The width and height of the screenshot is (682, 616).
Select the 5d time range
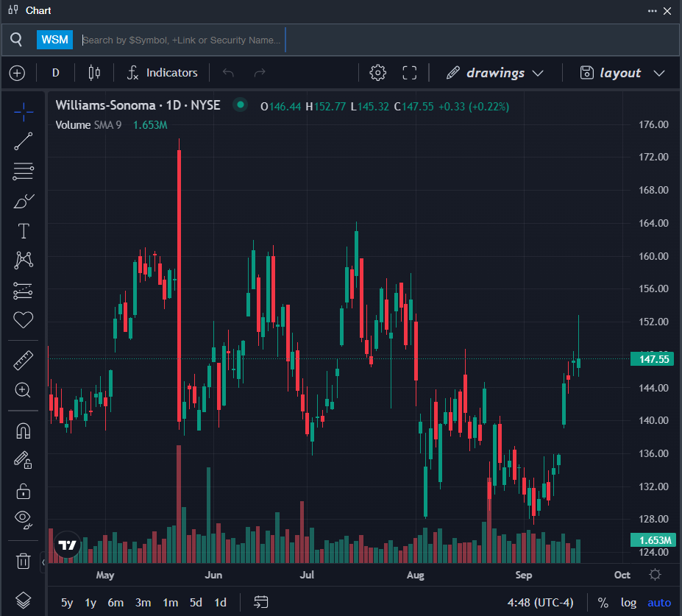point(196,603)
